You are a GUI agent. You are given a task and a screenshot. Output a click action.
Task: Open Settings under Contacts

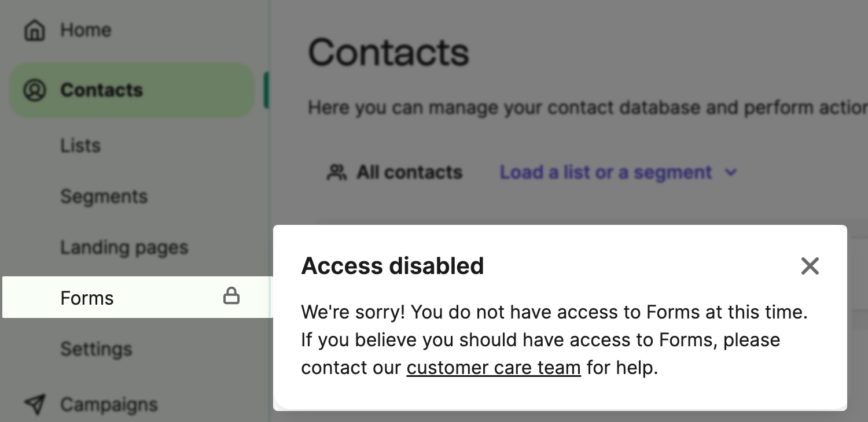click(x=96, y=349)
